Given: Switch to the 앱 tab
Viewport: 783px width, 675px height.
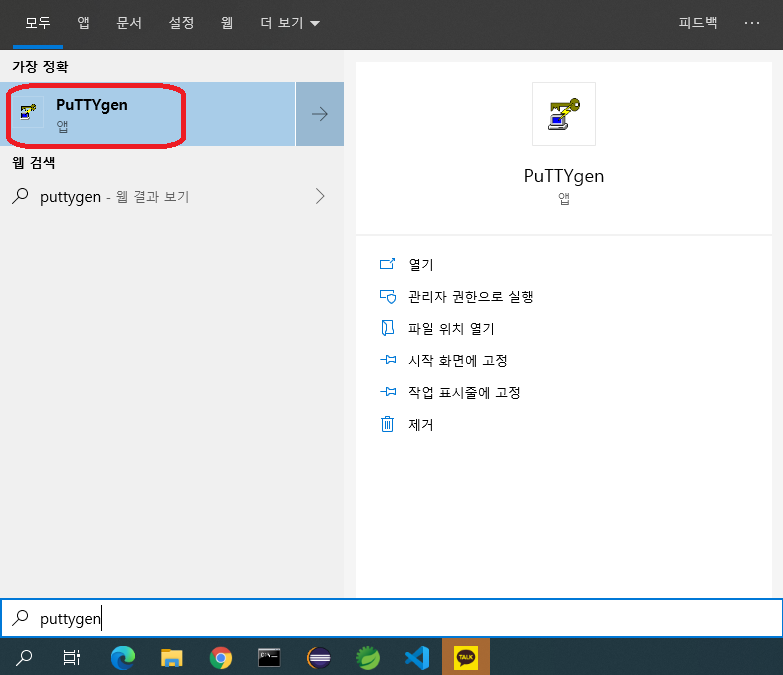Looking at the screenshot, I should click(83, 23).
